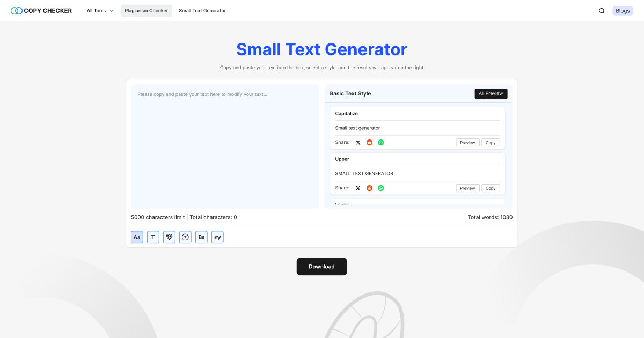Select the circled T bubble text icon
Viewport: 644px width, 338px height.
tap(185, 237)
